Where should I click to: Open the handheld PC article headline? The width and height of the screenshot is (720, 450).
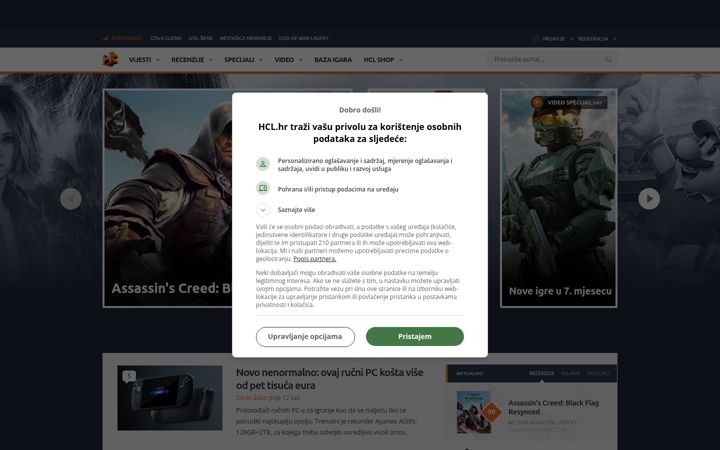[330, 379]
